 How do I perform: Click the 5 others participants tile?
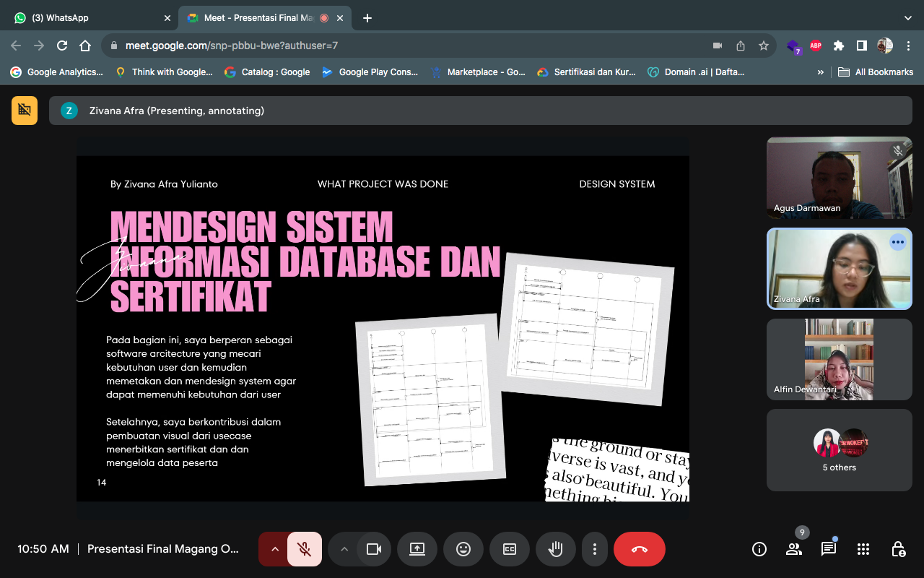tap(839, 450)
